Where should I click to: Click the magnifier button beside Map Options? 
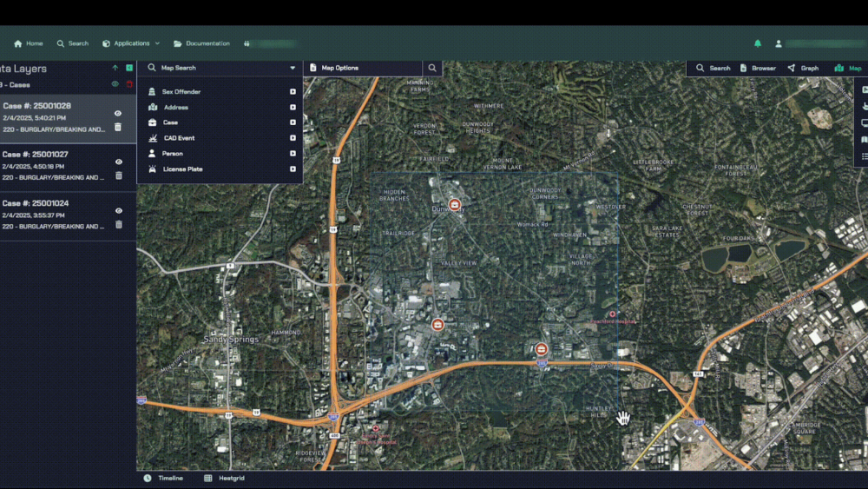(x=432, y=68)
